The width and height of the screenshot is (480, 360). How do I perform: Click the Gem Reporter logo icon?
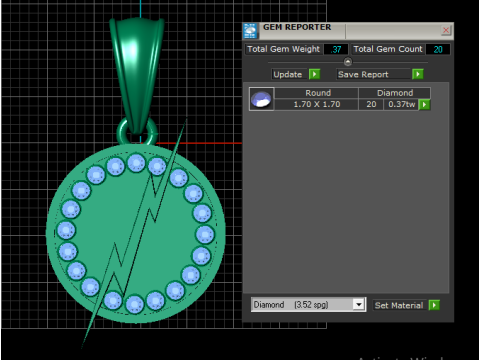pyautogui.click(x=250, y=31)
